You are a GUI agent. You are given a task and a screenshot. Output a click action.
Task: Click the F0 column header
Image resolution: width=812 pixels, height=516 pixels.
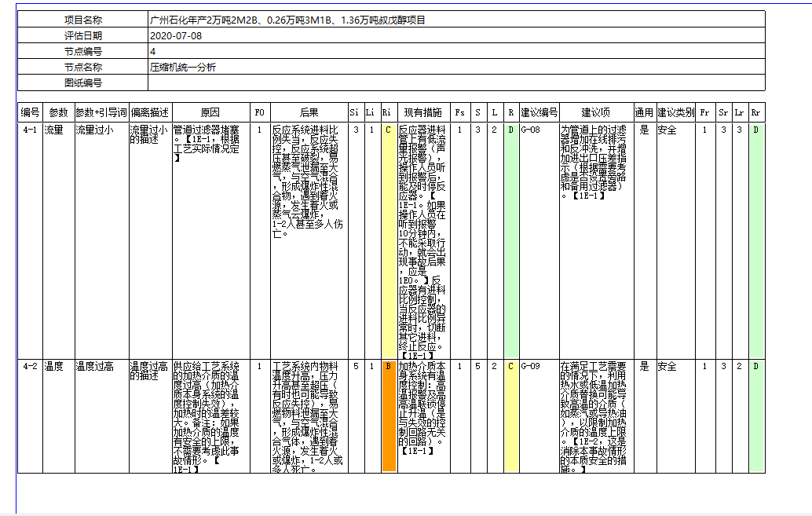(259, 112)
